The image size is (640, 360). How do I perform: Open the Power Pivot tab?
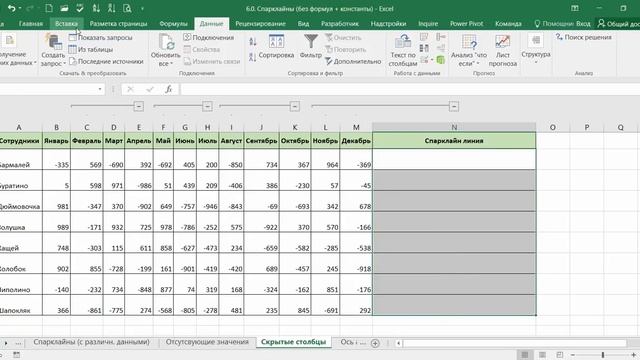click(466, 24)
